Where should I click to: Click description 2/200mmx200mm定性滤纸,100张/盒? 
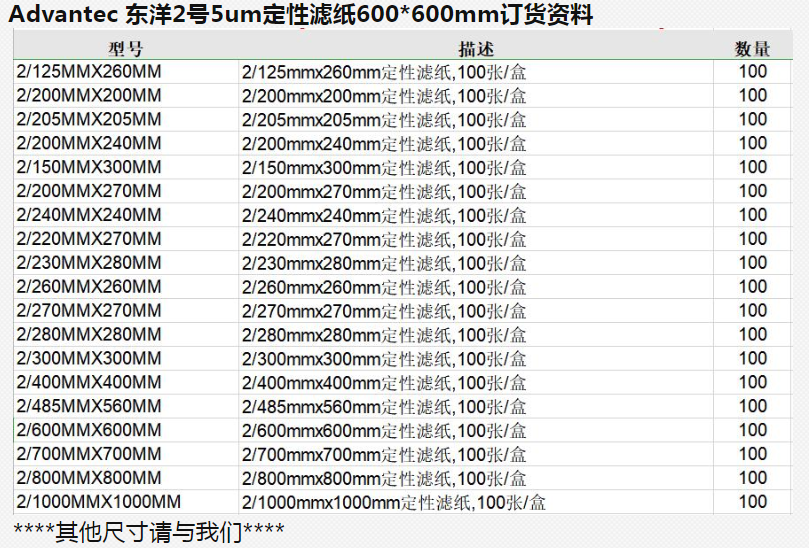pyautogui.click(x=384, y=96)
